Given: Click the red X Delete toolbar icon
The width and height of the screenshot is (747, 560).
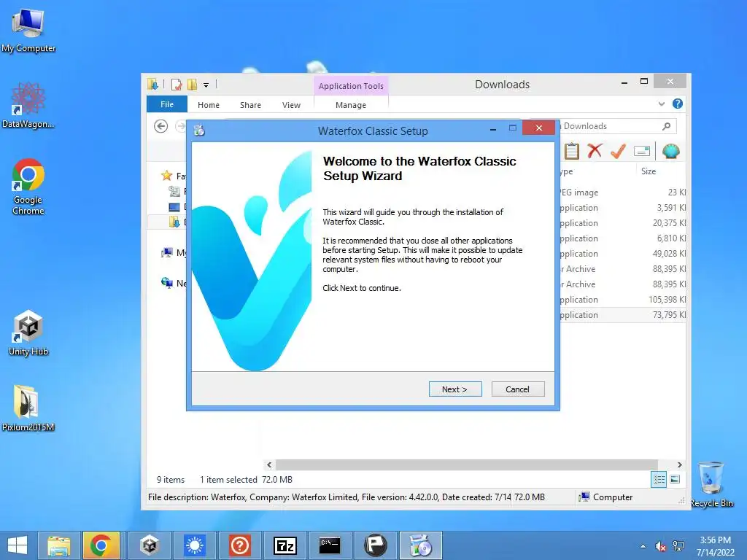Looking at the screenshot, I should pos(595,151).
